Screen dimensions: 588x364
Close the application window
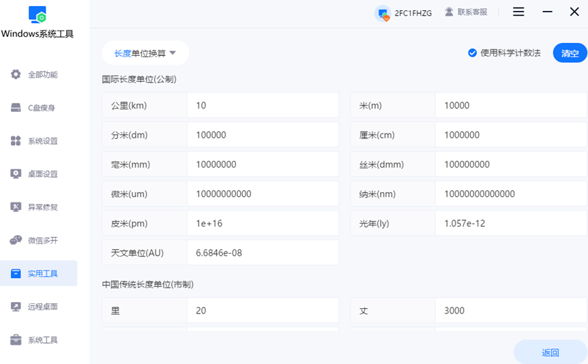coord(574,12)
